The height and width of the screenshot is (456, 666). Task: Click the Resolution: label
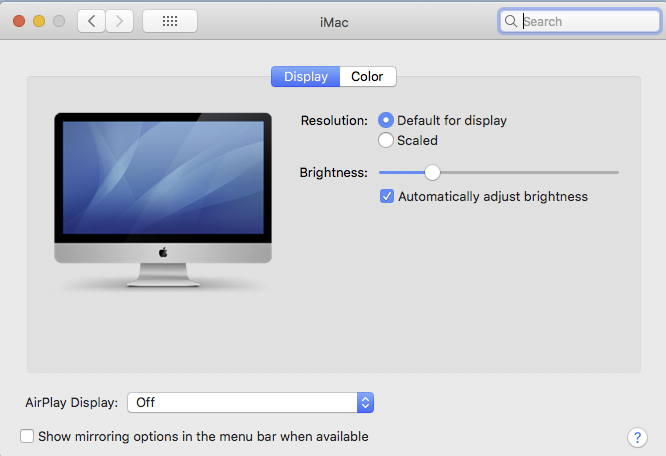[x=334, y=121]
